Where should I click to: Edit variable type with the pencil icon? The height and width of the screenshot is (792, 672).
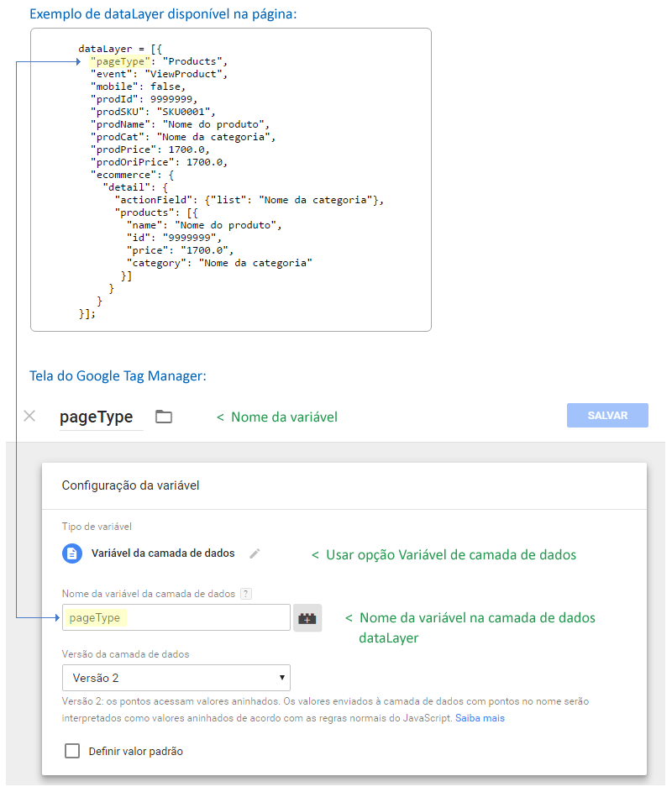click(x=255, y=553)
